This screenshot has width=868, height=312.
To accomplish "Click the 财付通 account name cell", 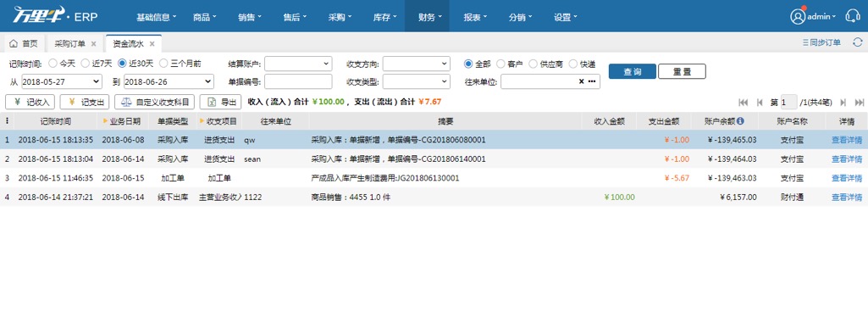I will tap(792, 198).
